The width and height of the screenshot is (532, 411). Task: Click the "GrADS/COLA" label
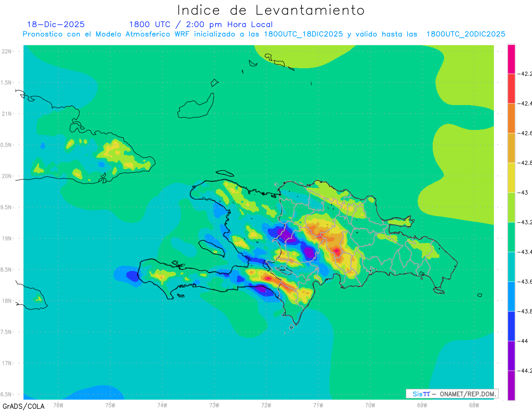click(x=23, y=406)
